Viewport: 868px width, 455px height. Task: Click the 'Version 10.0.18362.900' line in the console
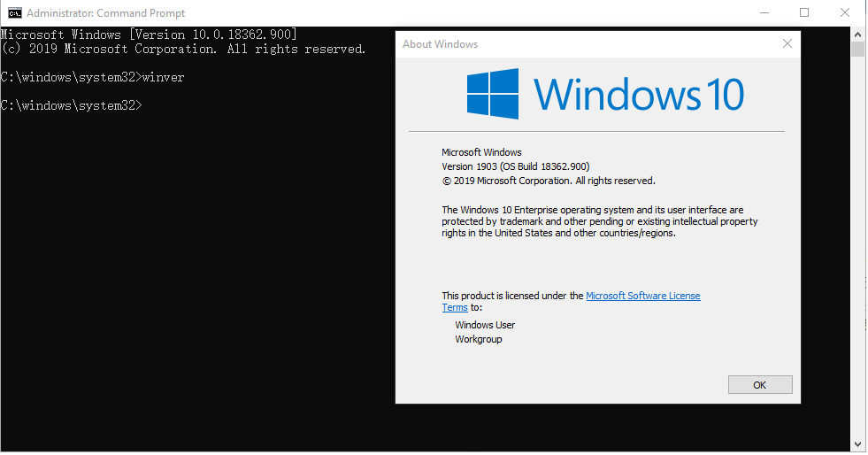[149, 35]
